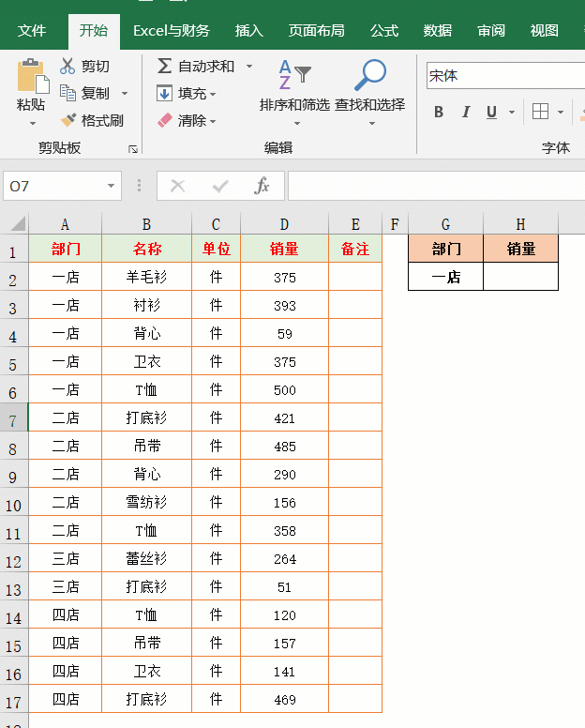The image size is (585, 728).
Task: Switch to the 审阅 tab
Action: tap(491, 31)
